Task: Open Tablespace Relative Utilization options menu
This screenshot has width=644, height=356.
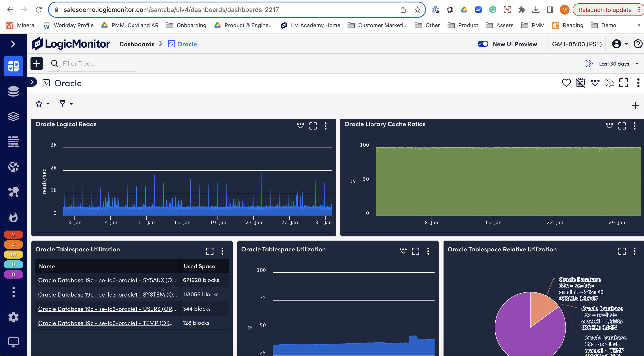Action: pyautogui.click(x=635, y=251)
